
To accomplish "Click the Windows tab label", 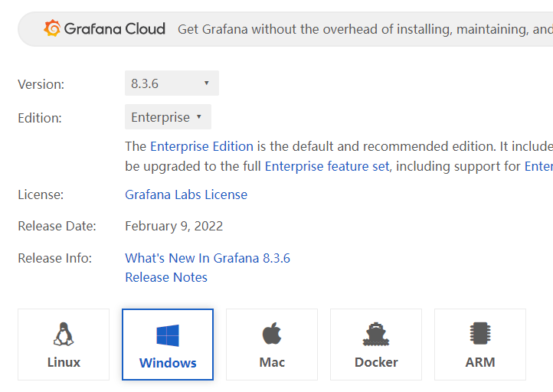I will (168, 363).
